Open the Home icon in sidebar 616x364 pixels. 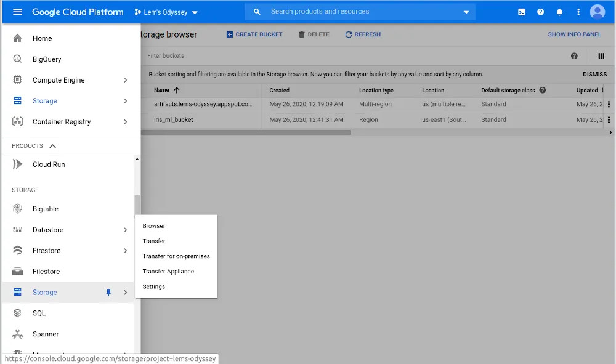(17, 38)
